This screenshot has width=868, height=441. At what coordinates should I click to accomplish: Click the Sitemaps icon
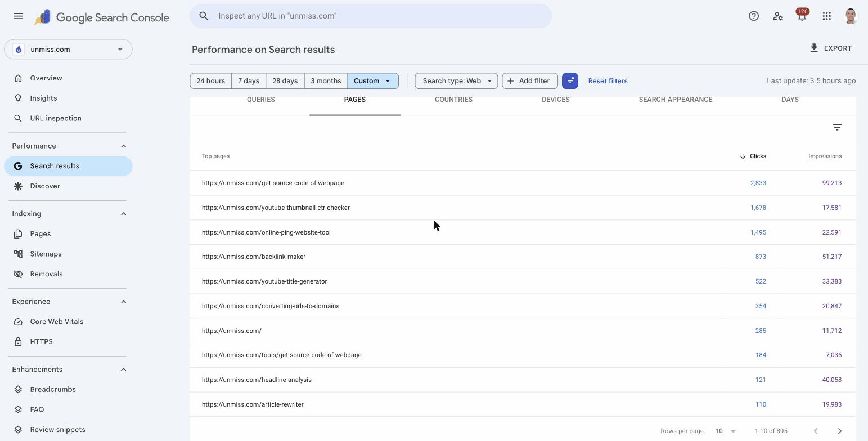[x=18, y=254]
